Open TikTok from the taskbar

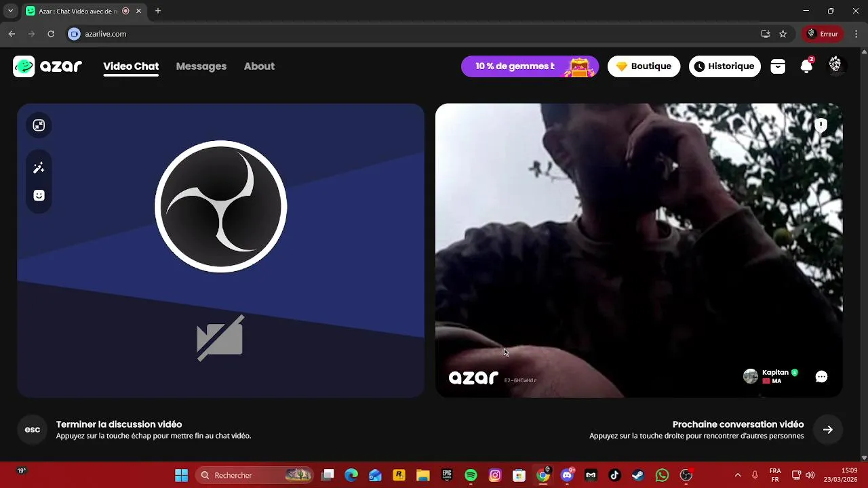(x=614, y=475)
